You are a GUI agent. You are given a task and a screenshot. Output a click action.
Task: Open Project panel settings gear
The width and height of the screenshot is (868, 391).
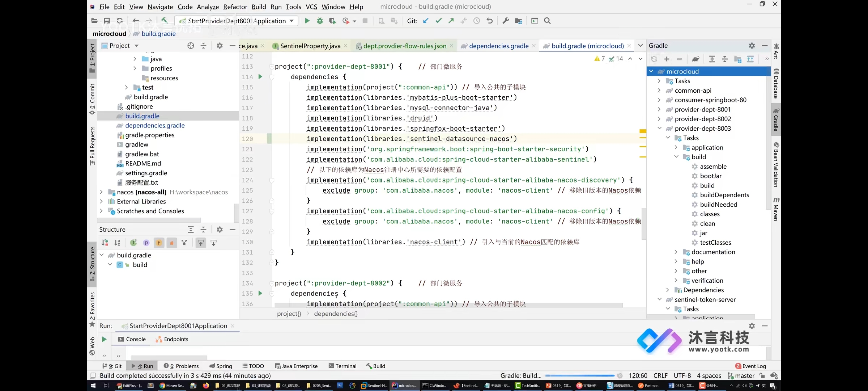point(220,46)
